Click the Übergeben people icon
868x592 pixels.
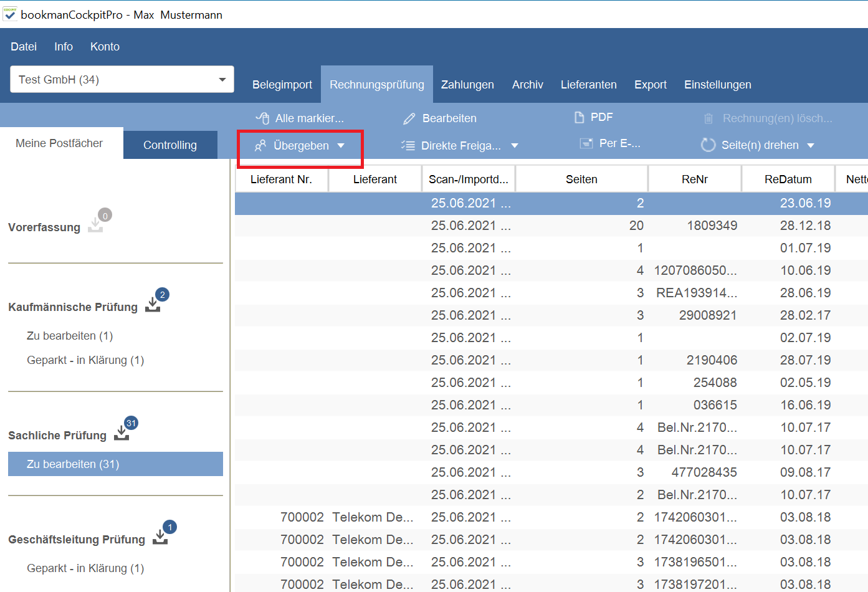[x=260, y=145]
